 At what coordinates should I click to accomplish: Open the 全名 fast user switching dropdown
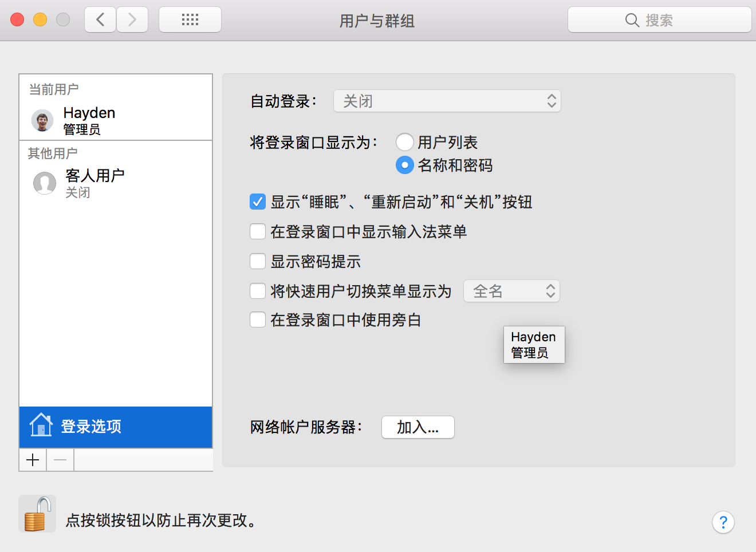pyautogui.click(x=511, y=291)
